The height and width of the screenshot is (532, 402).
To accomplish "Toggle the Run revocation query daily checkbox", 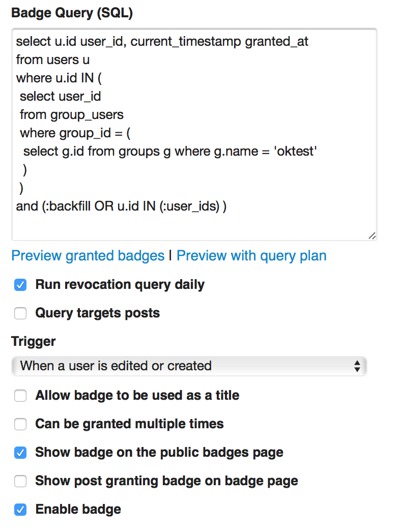I will (20, 285).
